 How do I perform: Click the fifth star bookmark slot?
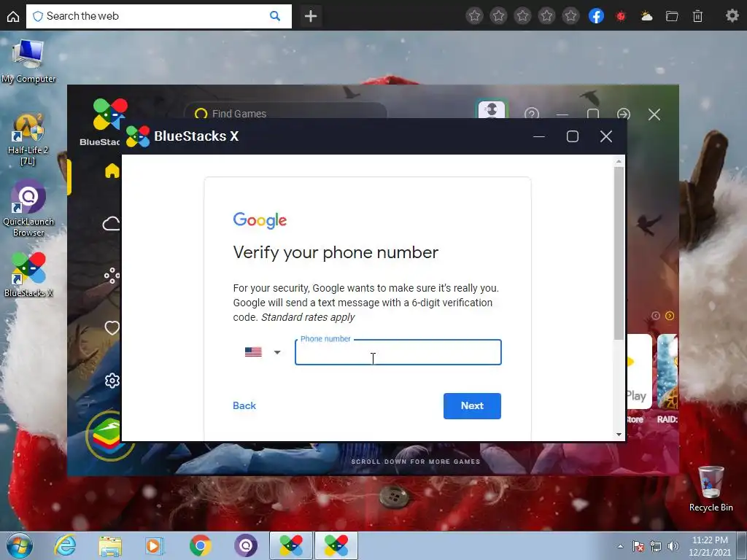click(570, 16)
